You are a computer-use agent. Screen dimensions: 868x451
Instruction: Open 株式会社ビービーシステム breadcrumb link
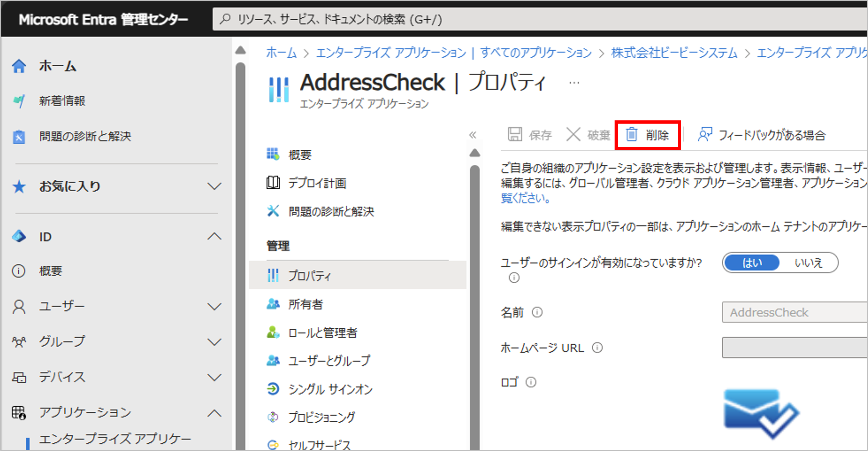(x=674, y=53)
